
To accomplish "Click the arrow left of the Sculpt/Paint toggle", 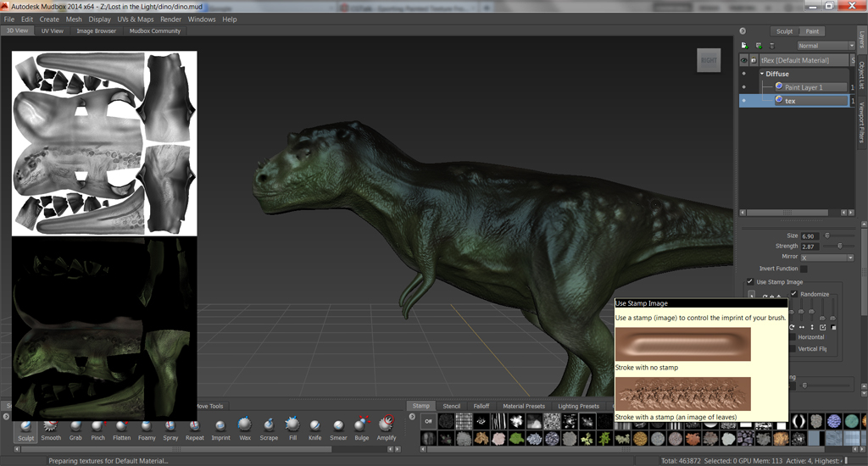I will [743, 31].
